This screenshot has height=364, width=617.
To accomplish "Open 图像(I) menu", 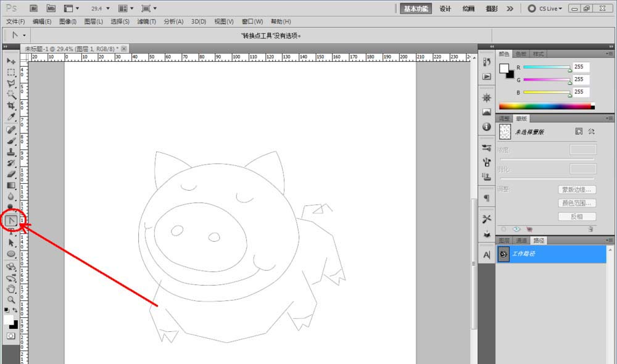I will pos(68,22).
